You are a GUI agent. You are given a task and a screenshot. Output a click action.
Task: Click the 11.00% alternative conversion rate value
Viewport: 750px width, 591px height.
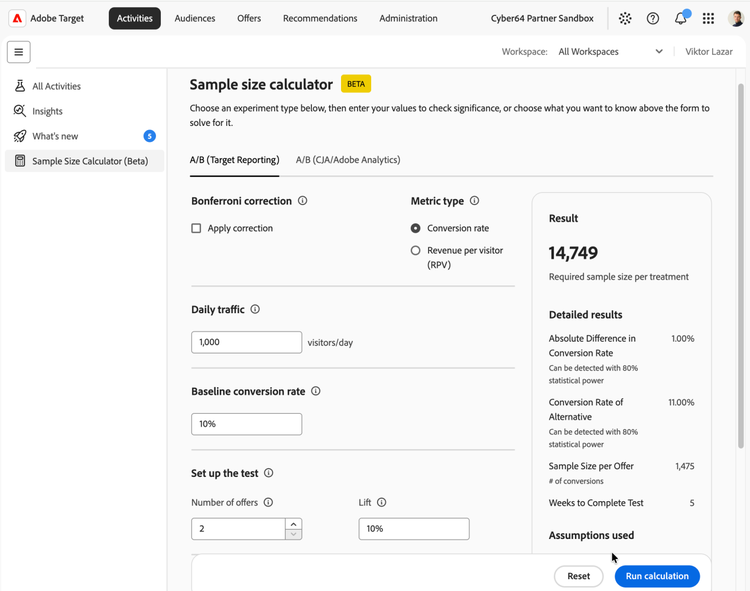point(681,402)
